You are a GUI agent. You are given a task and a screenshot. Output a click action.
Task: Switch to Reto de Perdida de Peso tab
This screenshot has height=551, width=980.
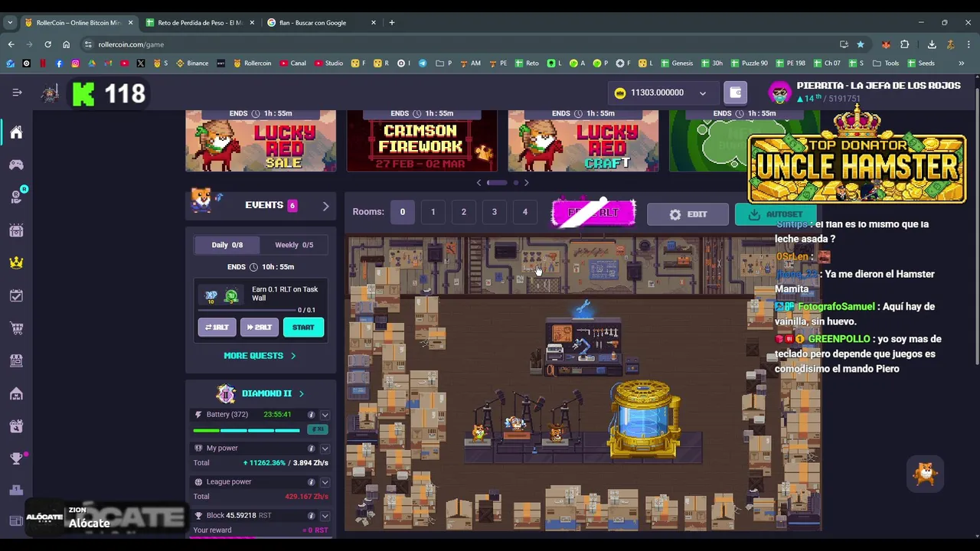199,23
